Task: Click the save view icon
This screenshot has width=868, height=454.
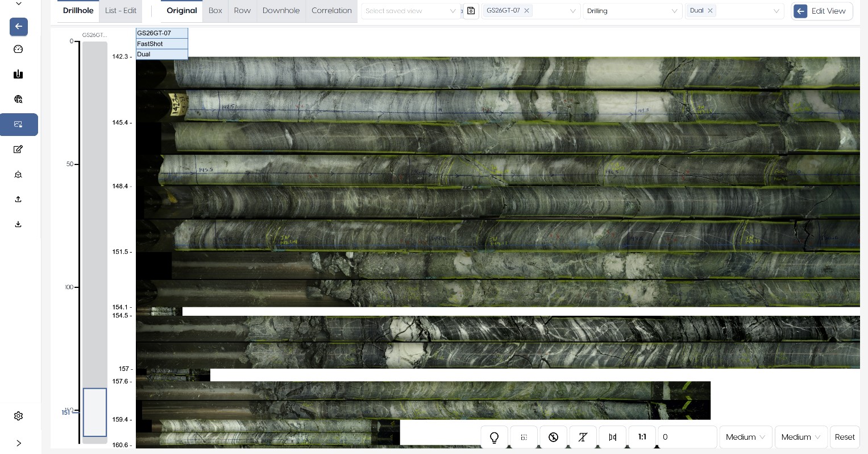Action: 471,11
